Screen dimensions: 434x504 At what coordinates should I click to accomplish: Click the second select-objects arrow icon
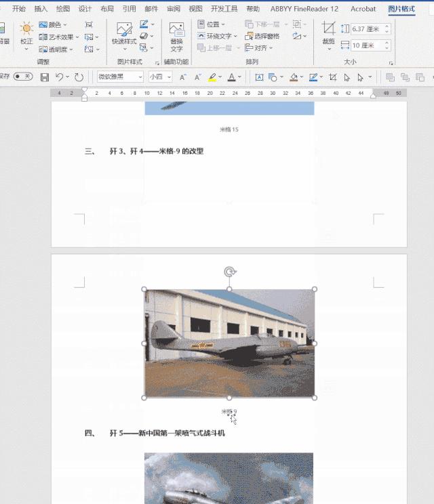pyautogui.click(x=360, y=77)
